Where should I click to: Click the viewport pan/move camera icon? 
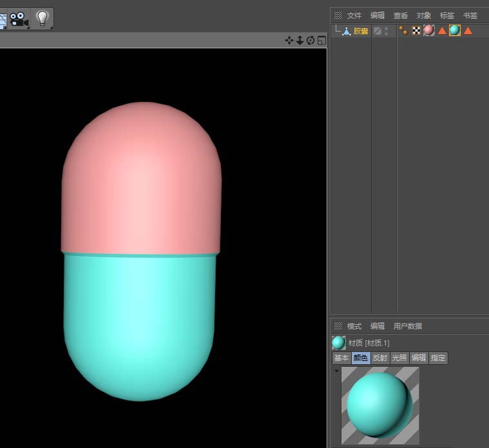click(289, 41)
